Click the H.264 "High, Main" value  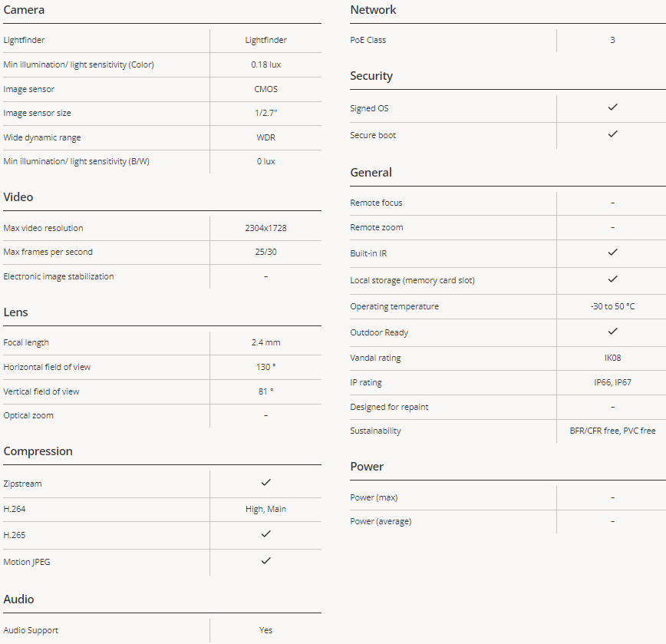[265, 509]
